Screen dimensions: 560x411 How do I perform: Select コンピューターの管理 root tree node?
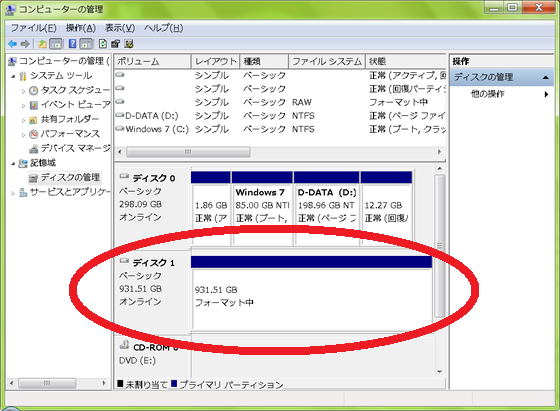(59, 61)
